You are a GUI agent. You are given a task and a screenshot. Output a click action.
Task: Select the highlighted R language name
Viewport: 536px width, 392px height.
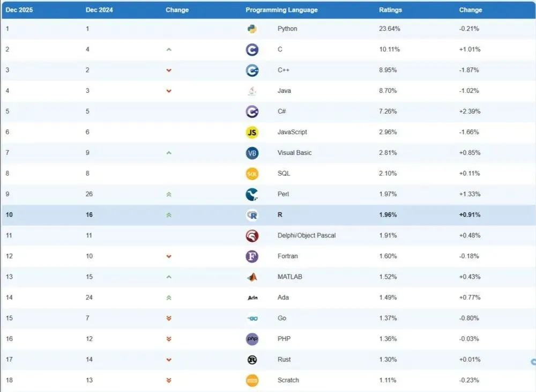coord(280,215)
